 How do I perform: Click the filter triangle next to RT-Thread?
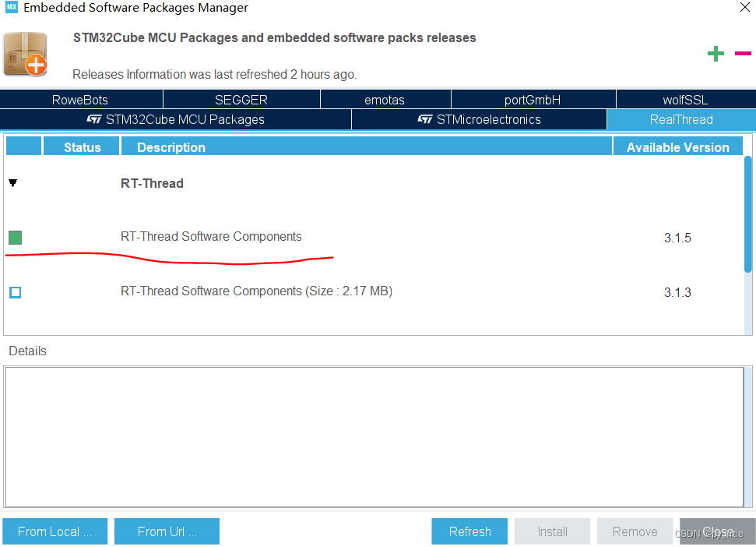point(12,183)
